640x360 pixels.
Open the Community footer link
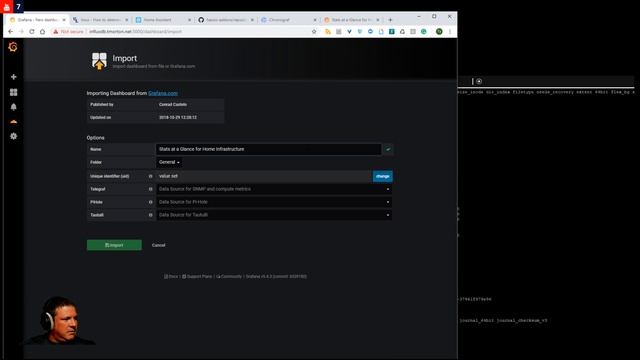point(229,276)
